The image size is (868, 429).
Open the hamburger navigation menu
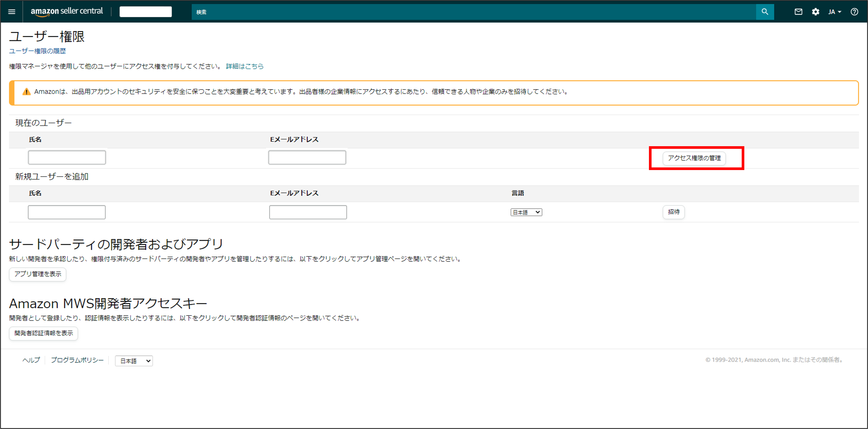click(x=12, y=12)
